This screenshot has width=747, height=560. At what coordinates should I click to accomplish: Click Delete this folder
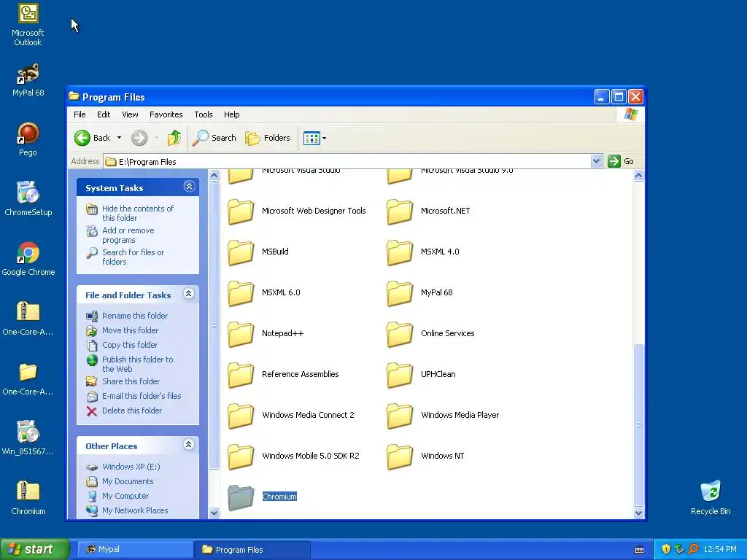(132, 411)
